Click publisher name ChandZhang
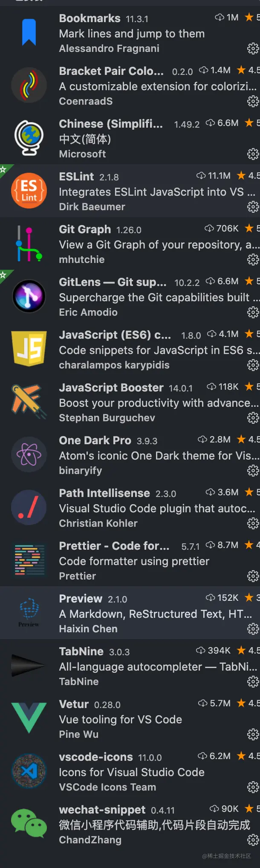This screenshot has height=868, width=260. coord(90,840)
